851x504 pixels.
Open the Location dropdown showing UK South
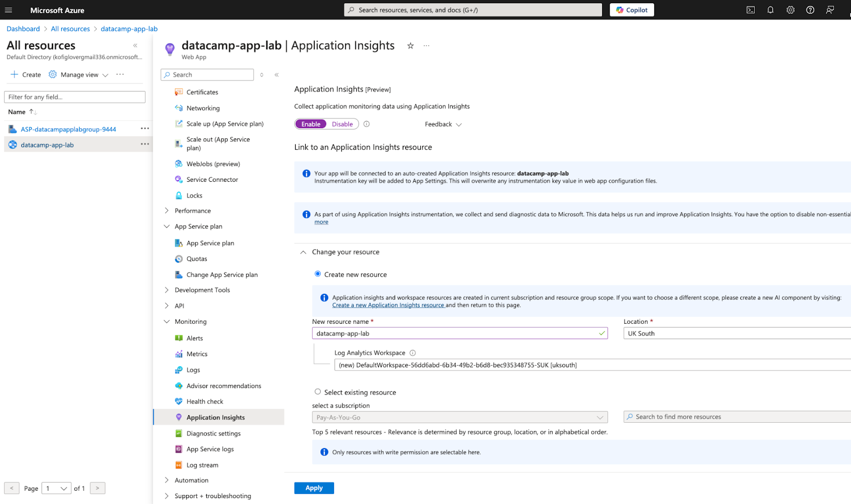click(737, 333)
